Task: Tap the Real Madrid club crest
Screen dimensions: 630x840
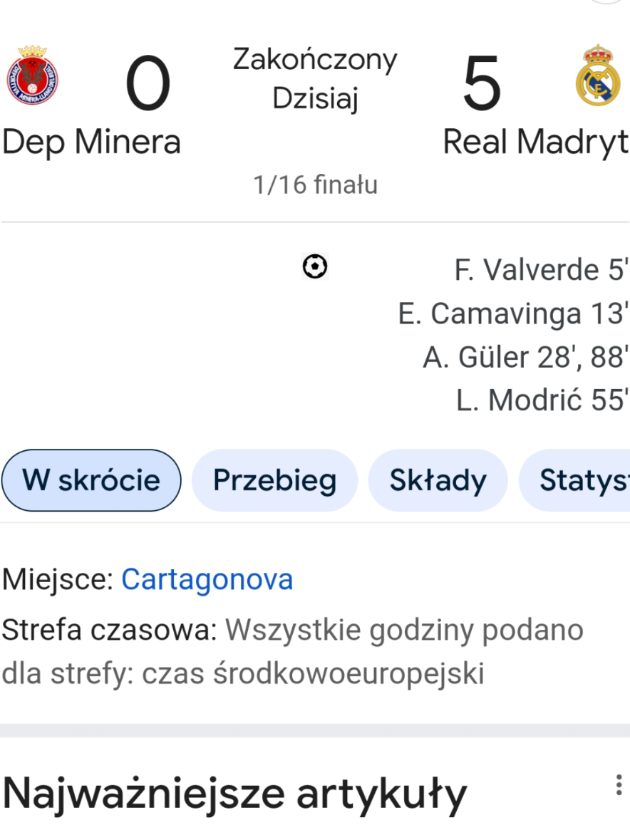Action: 598,75
